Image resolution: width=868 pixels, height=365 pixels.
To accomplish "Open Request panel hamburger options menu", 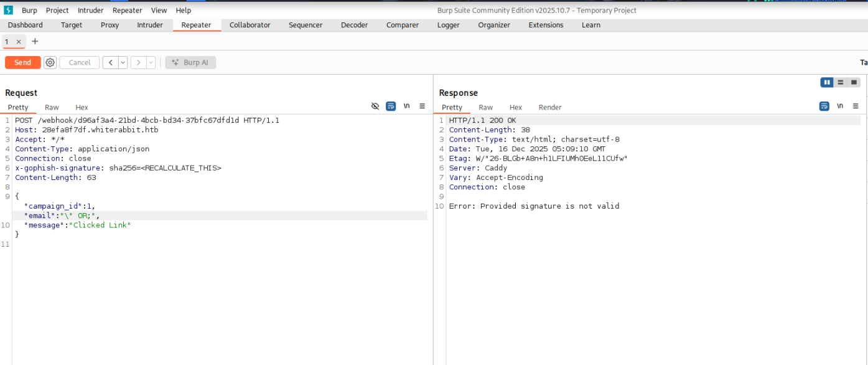I will point(422,107).
